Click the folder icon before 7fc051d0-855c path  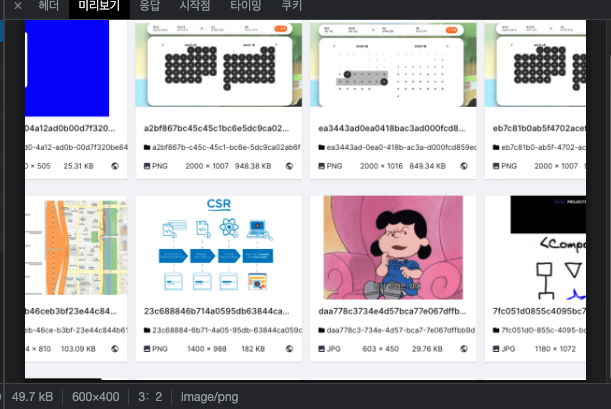point(496,330)
